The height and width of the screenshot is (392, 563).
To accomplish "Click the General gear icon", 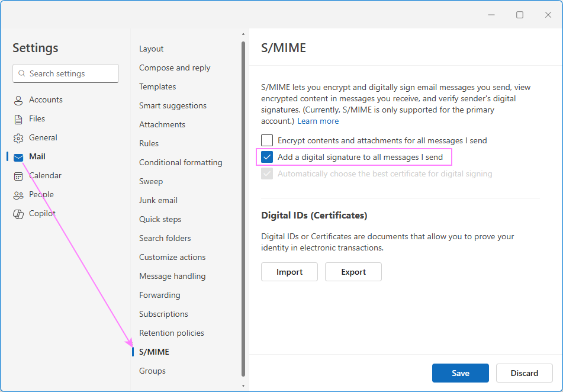I will tap(17, 137).
